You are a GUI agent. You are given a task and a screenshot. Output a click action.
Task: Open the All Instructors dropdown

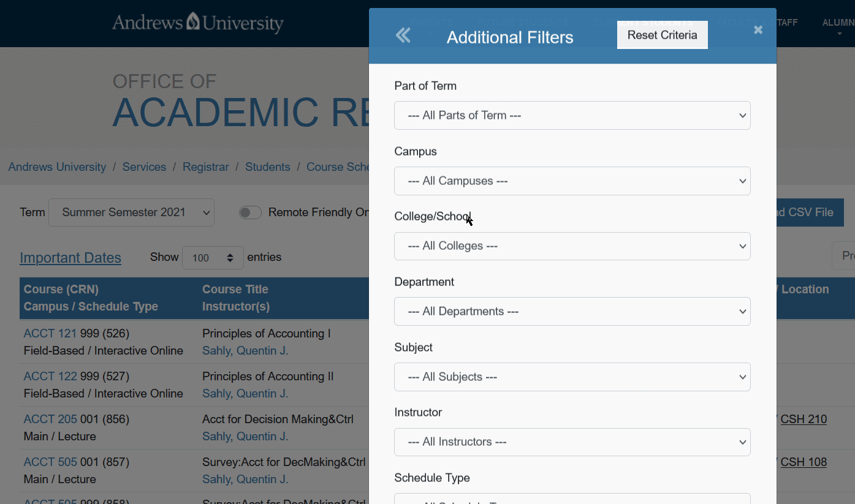coord(572,442)
